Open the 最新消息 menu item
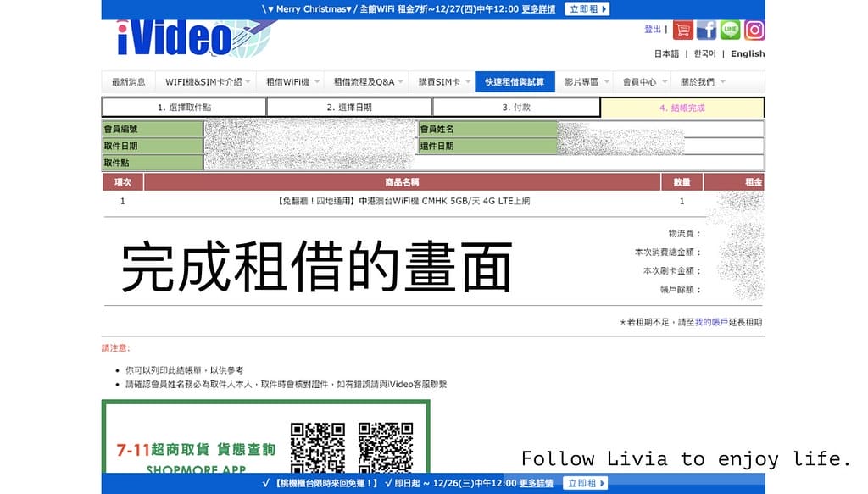The image size is (868, 494). click(x=129, y=82)
